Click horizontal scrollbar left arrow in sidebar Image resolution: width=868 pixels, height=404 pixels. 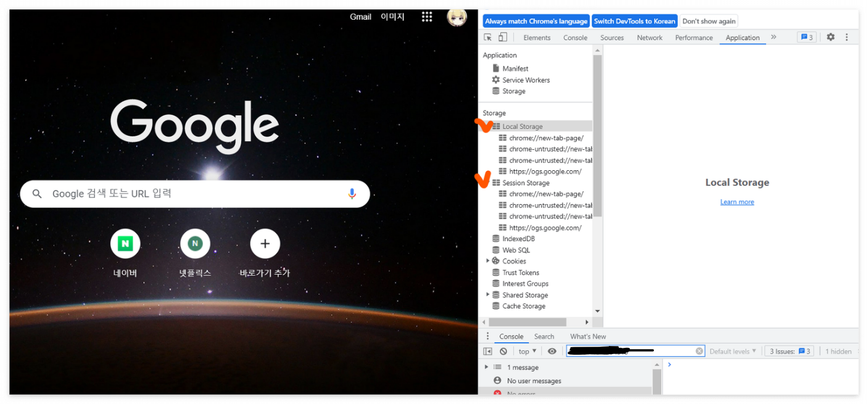(484, 322)
